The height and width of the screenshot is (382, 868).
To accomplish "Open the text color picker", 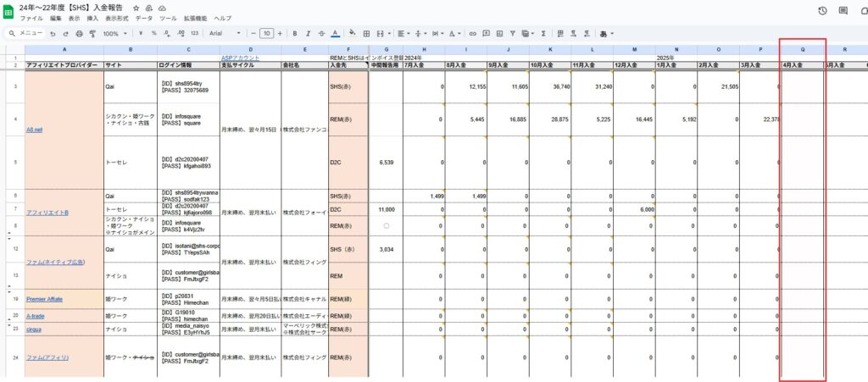I will pyautogui.click(x=335, y=34).
